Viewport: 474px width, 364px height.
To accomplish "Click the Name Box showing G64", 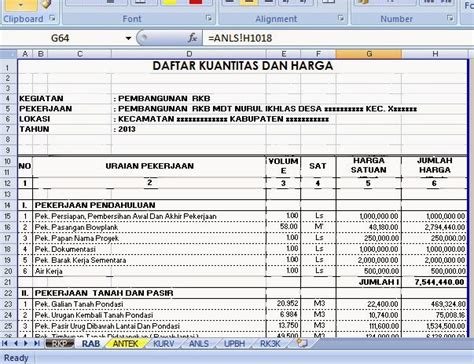I will pyautogui.click(x=60, y=38).
